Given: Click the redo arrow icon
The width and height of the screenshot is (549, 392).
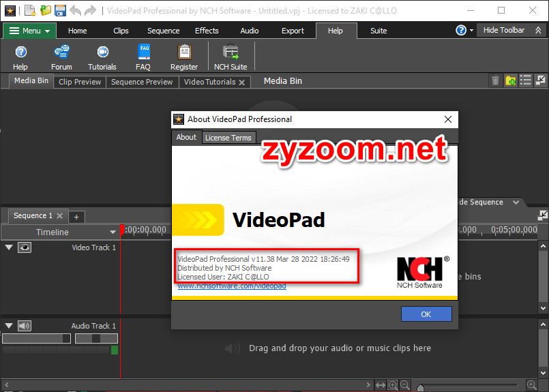Looking at the screenshot, I should 90,10.
